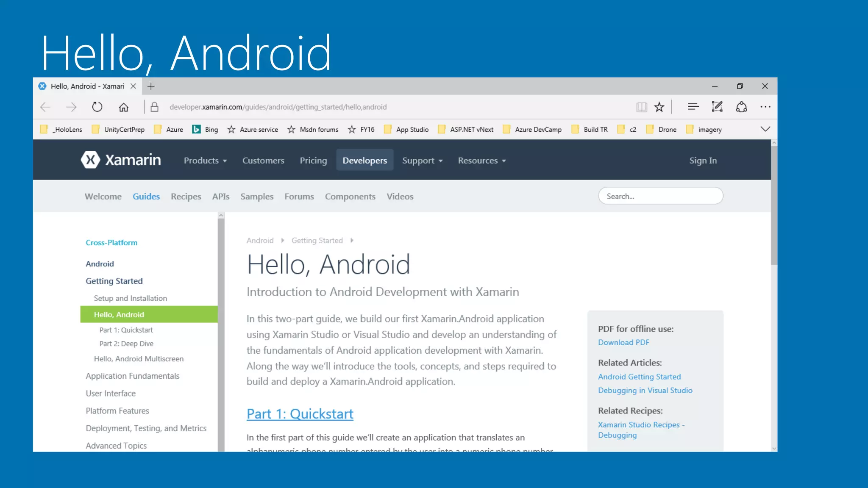The image size is (868, 488).
Task: Open Msdn forums favorite
Action: pyautogui.click(x=313, y=130)
